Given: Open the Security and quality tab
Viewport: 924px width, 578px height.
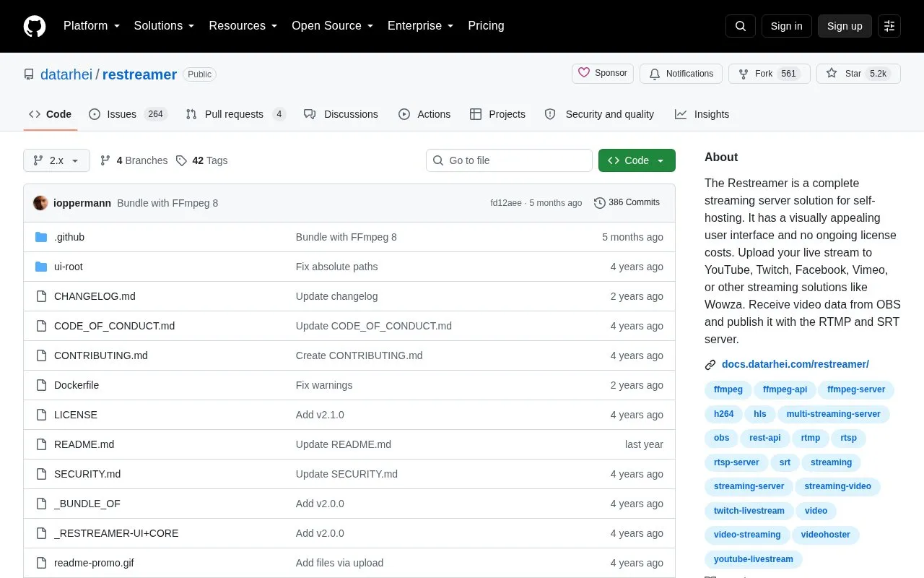Looking at the screenshot, I should point(599,114).
